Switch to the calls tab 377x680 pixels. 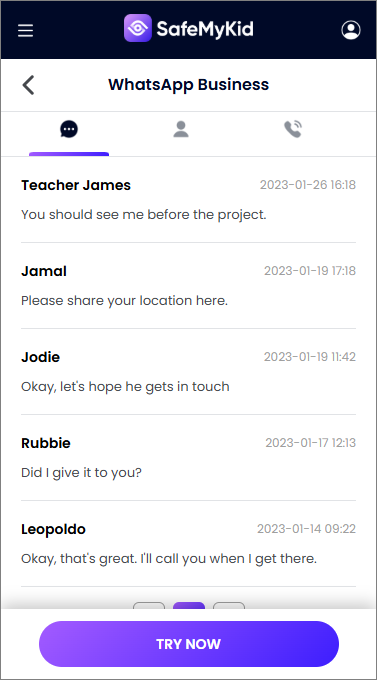293,129
